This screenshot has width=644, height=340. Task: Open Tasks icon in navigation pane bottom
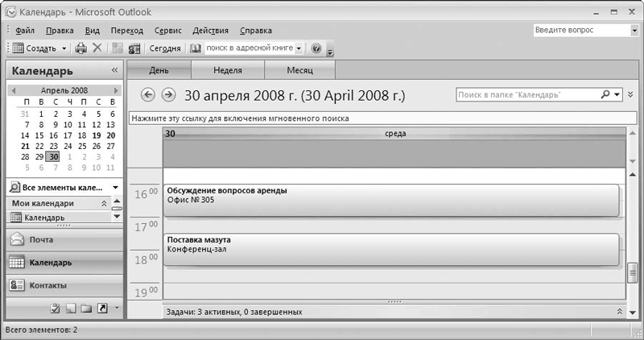click(x=56, y=308)
